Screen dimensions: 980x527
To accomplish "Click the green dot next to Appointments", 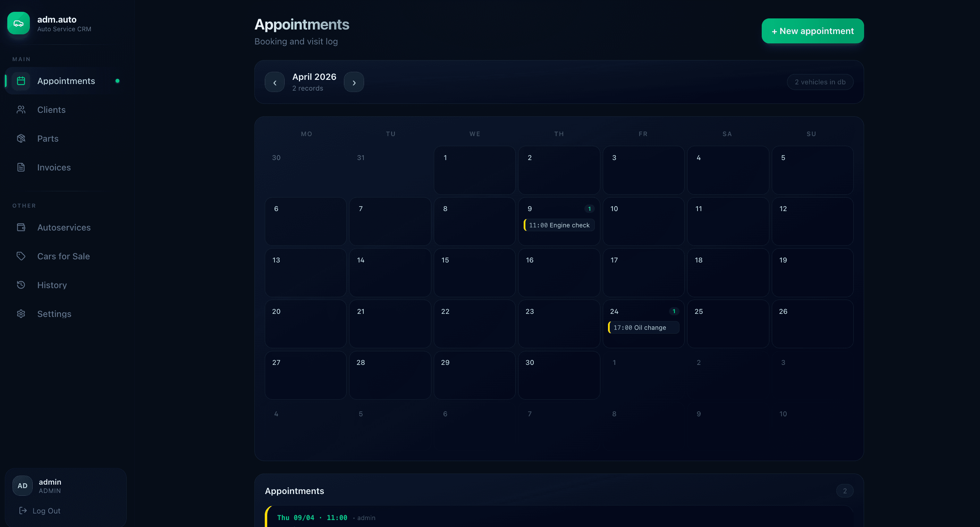I will click(118, 81).
